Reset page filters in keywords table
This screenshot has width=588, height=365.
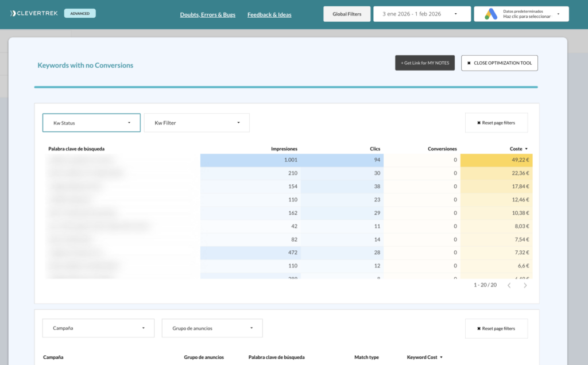point(496,123)
